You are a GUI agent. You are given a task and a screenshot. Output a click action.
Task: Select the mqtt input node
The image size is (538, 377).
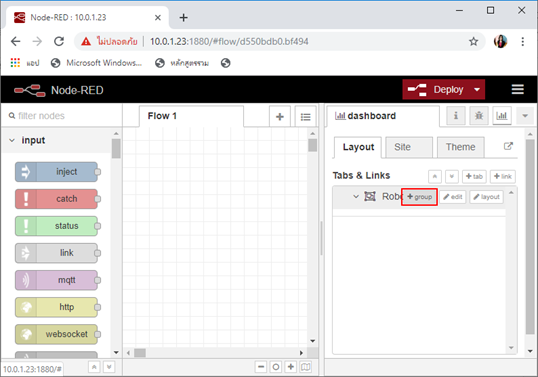click(57, 280)
